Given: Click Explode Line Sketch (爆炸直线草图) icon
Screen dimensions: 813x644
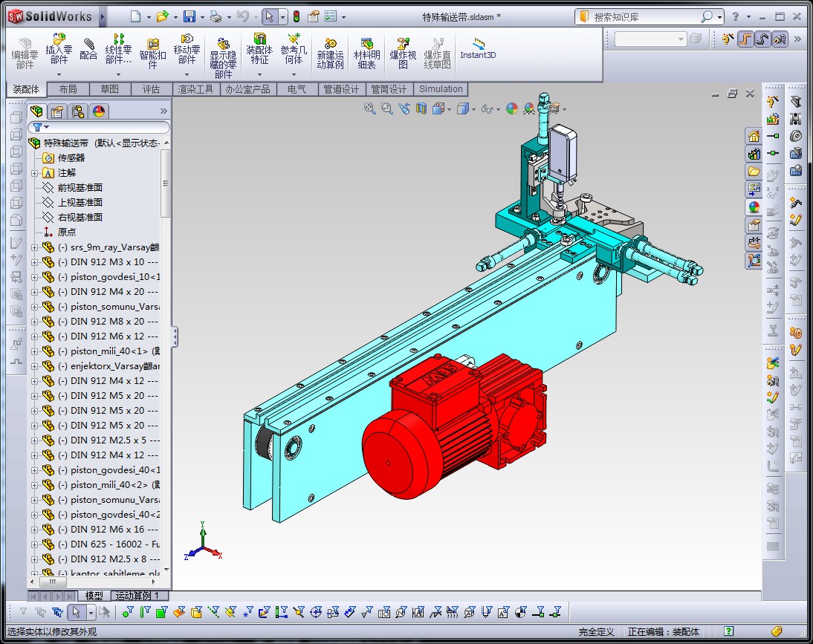Looking at the screenshot, I should coord(437,53).
